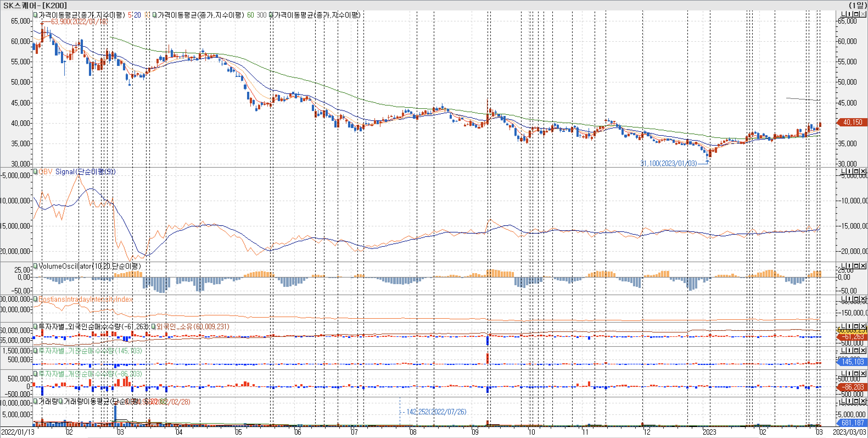Maximize the VolumeOscillator panel

point(856,266)
